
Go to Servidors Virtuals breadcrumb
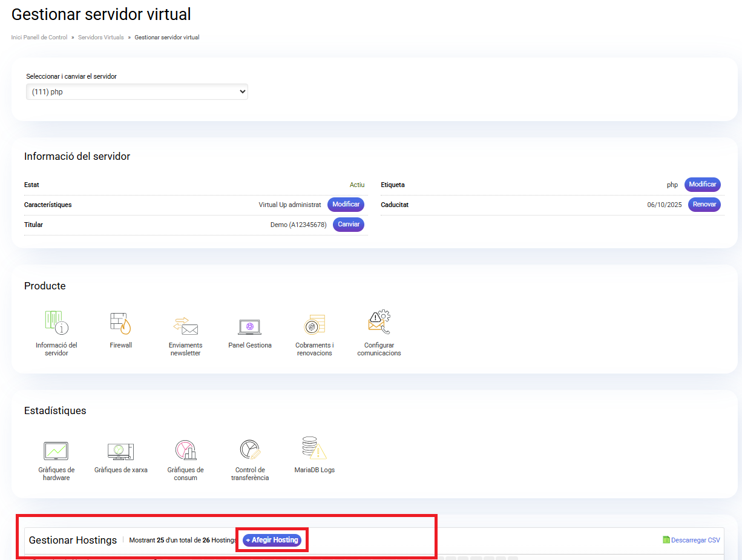[100, 38]
